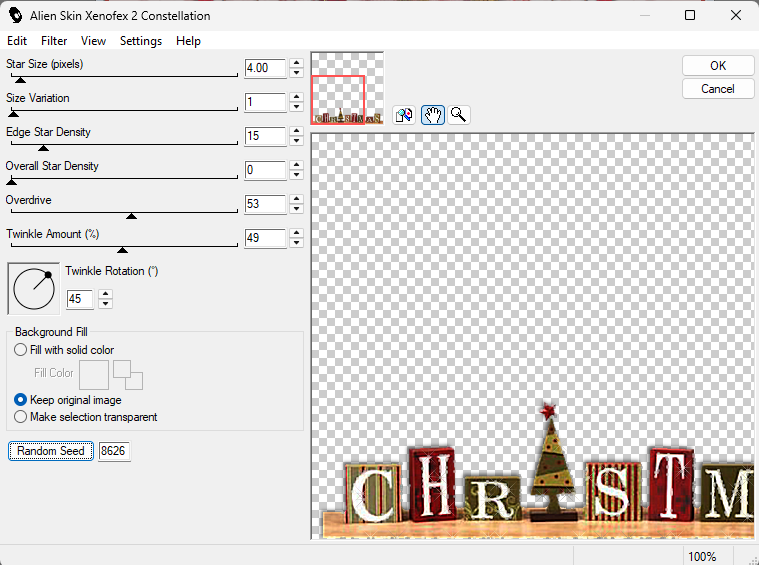Image resolution: width=759 pixels, height=565 pixels.
Task: Increase Star Size with up arrow
Action: tap(296, 63)
